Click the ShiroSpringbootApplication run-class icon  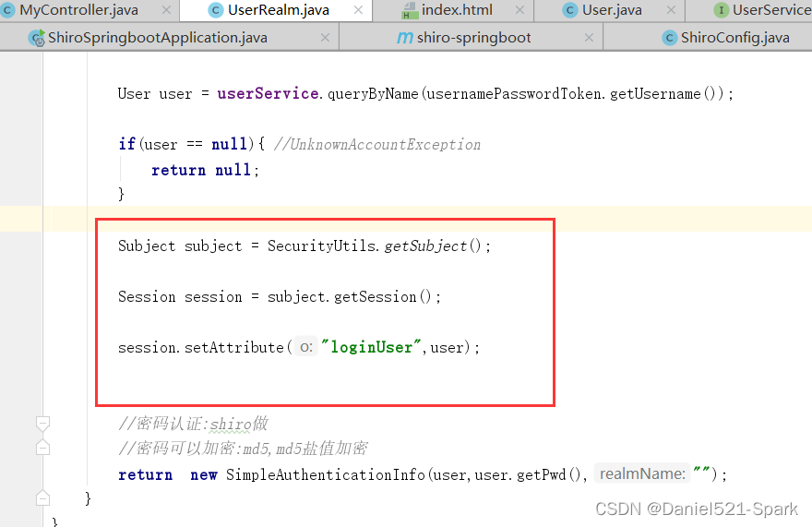coord(37,38)
